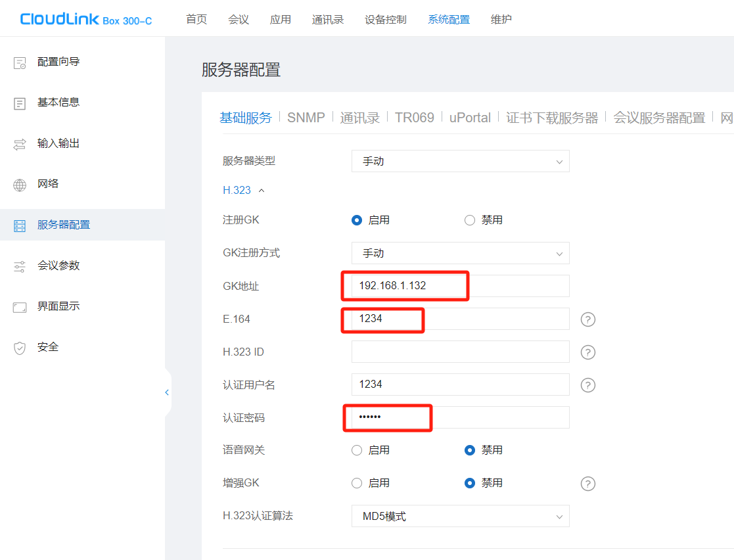Switch to the 基础服务 tab
The height and width of the screenshot is (560, 734).
[246, 118]
